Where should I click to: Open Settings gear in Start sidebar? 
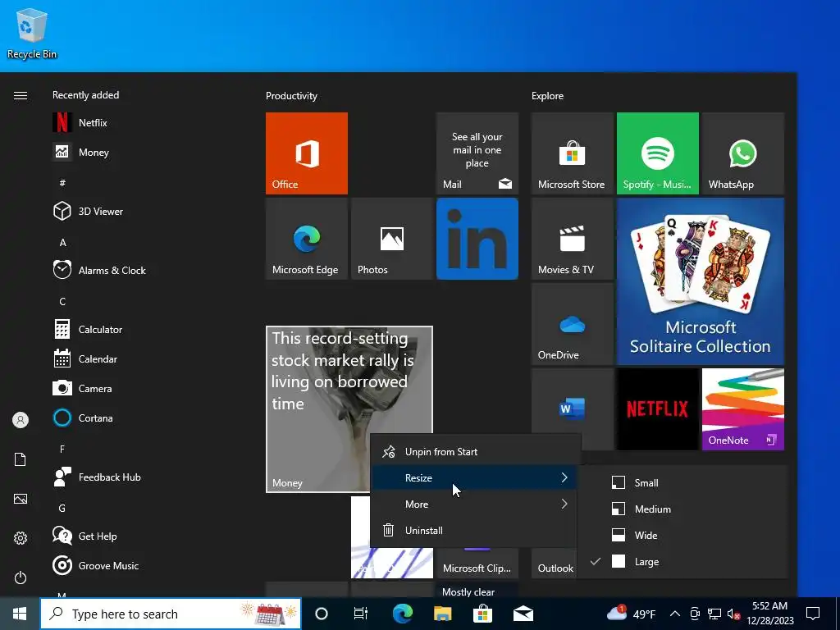[21, 538]
